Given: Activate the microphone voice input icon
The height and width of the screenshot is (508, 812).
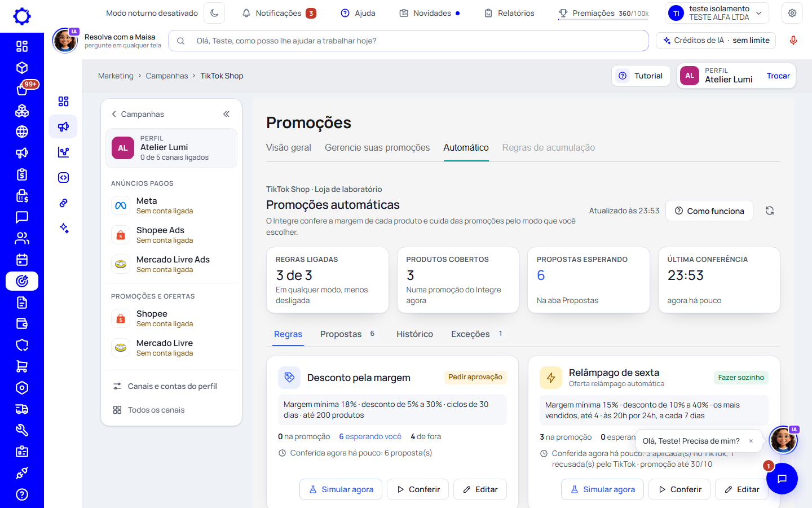Looking at the screenshot, I should click(793, 41).
